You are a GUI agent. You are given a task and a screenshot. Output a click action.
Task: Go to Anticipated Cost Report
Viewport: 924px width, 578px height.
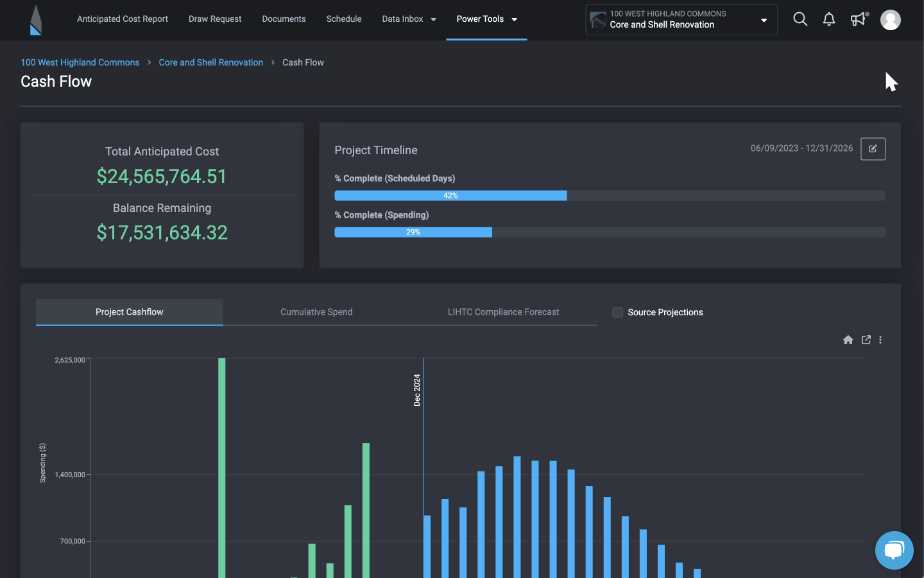(x=123, y=19)
